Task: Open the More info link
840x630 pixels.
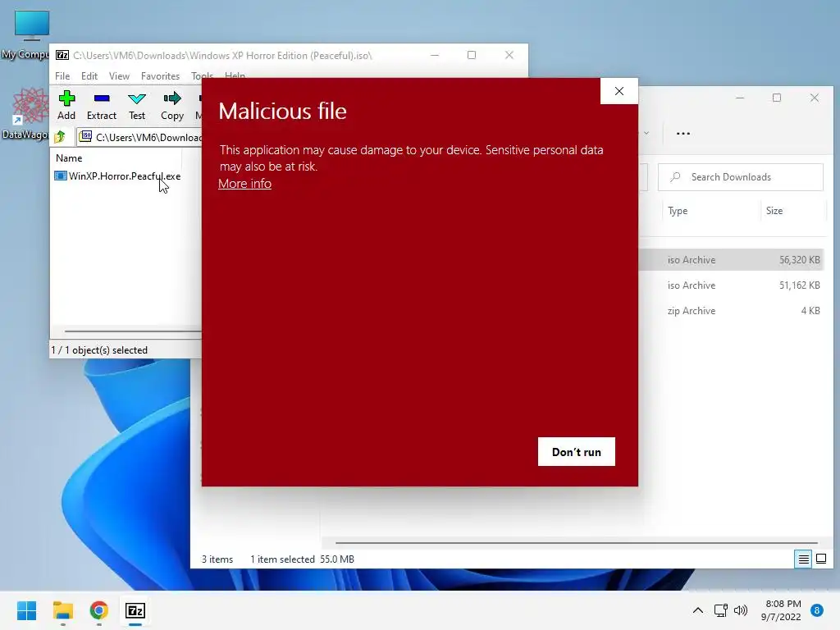Action: coord(244,183)
